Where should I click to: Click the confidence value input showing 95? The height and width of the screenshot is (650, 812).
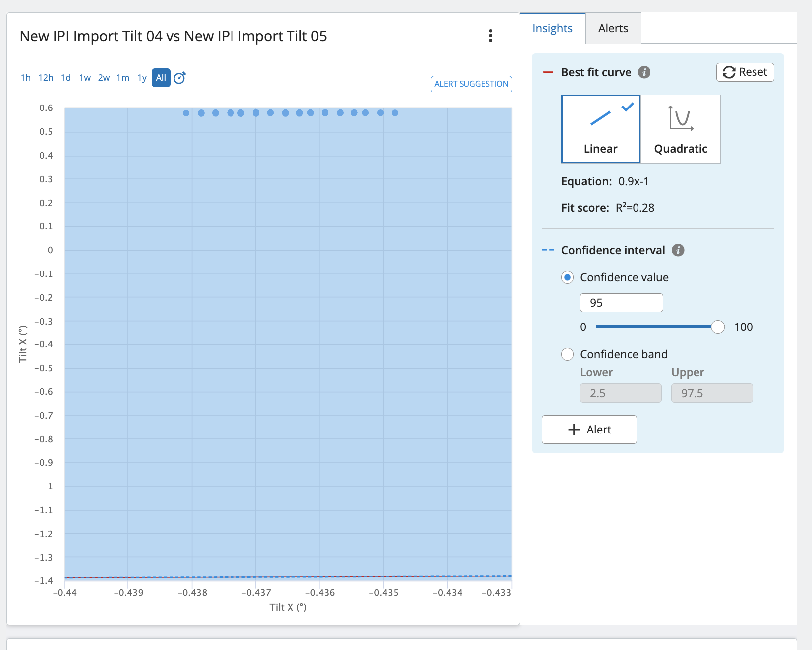621,303
